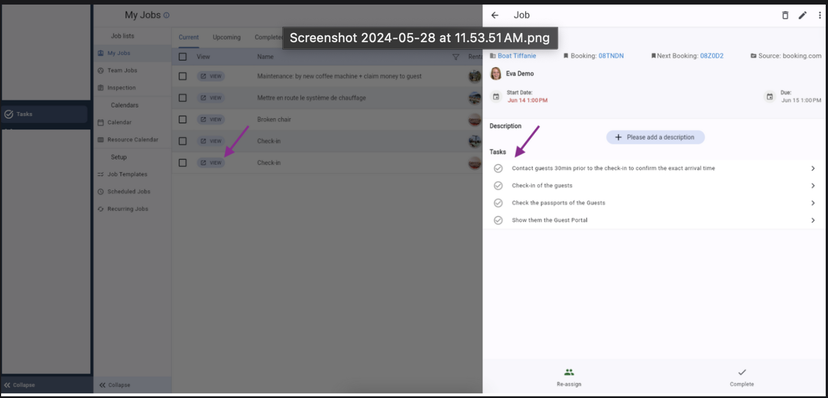
Task: Click the info icon next to My Jobs
Action: pos(166,15)
